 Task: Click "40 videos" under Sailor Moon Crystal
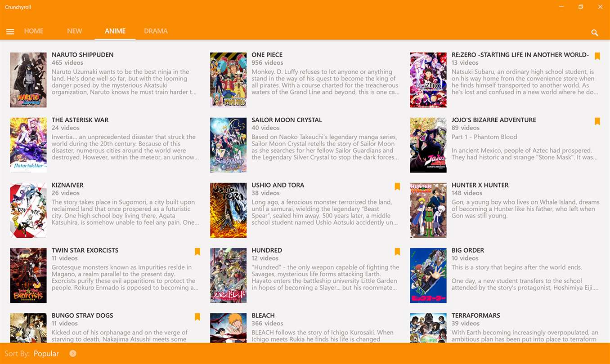(x=265, y=128)
